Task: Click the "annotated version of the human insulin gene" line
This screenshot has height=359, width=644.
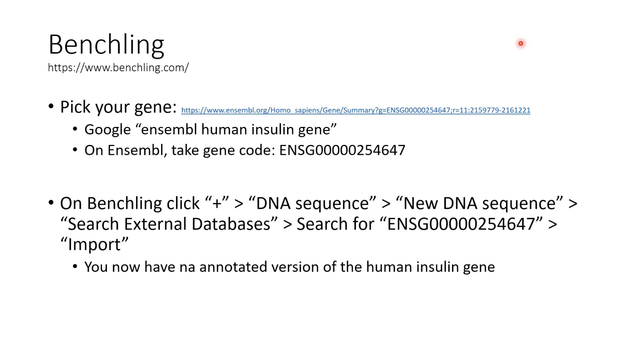Action: click(290, 267)
